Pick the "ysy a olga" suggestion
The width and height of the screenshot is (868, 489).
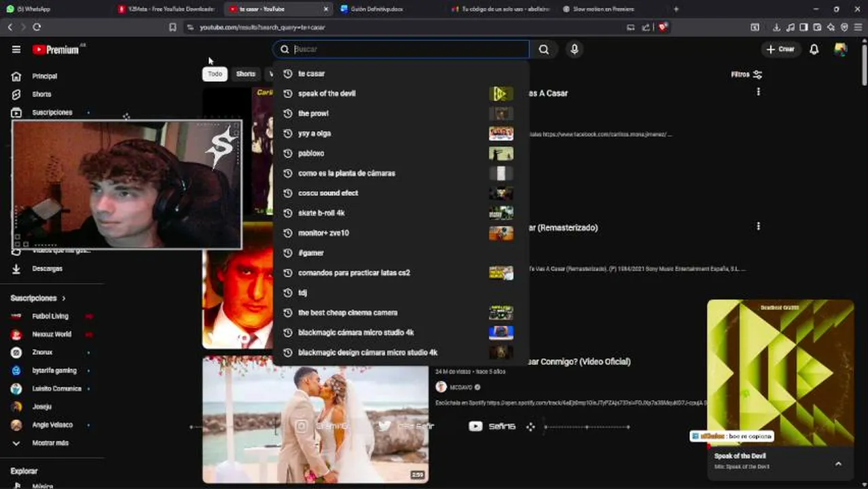(401, 133)
